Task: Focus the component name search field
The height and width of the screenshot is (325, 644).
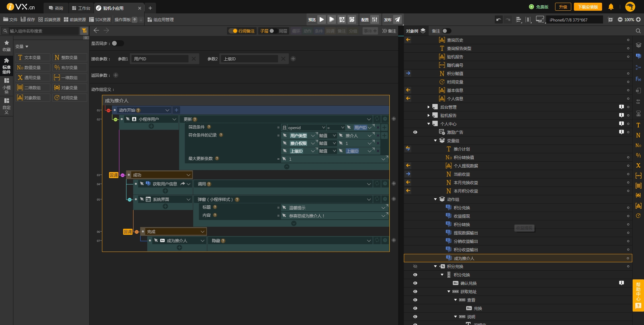Action: (44, 31)
